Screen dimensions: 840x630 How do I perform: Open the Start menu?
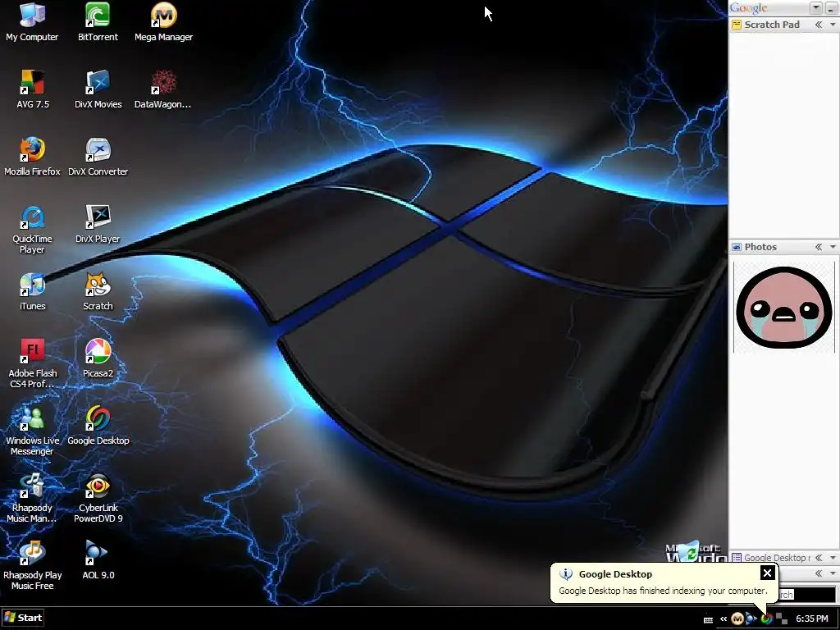(x=22, y=618)
